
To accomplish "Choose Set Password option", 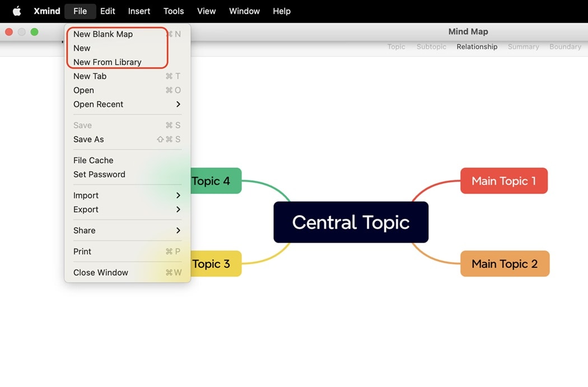I will pyautogui.click(x=127, y=174).
